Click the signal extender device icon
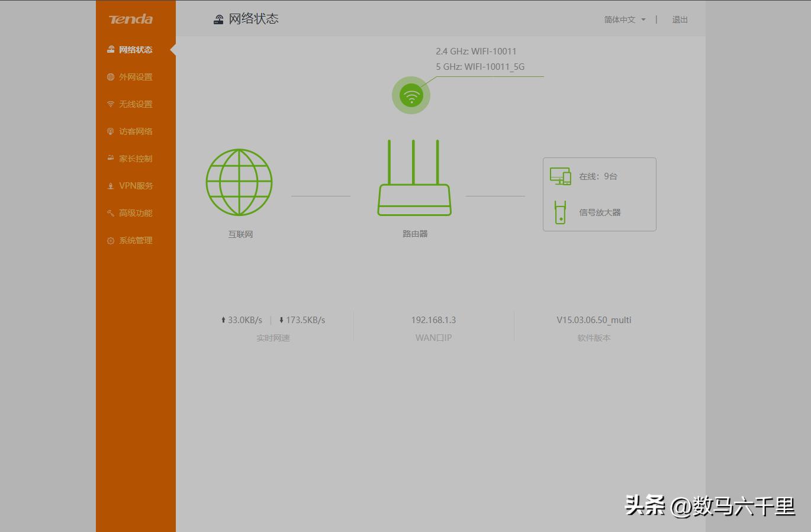 [560, 212]
